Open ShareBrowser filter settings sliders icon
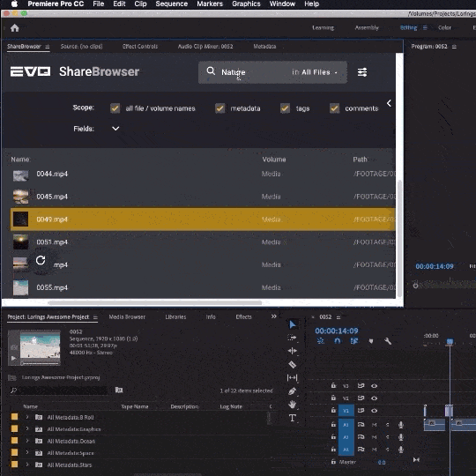This screenshot has width=476, height=476. (x=362, y=72)
